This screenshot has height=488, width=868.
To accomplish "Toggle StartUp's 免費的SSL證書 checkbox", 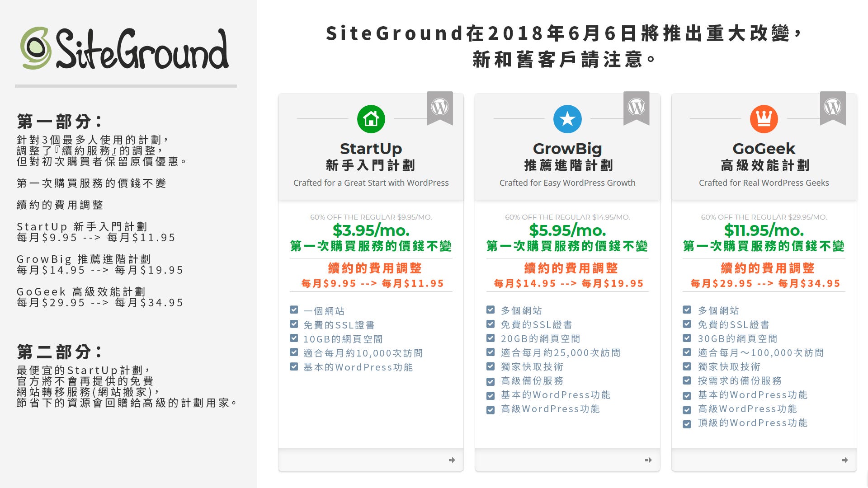I will (294, 324).
